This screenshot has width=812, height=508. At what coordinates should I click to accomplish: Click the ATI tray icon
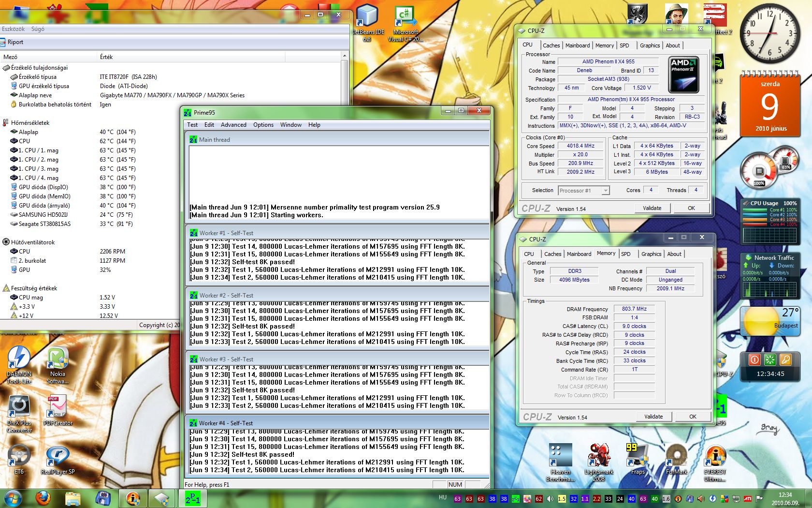pos(747,498)
